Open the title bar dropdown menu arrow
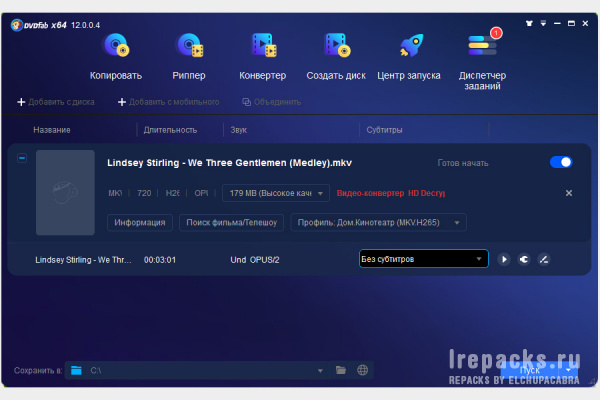 pyautogui.click(x=543, y=23)
